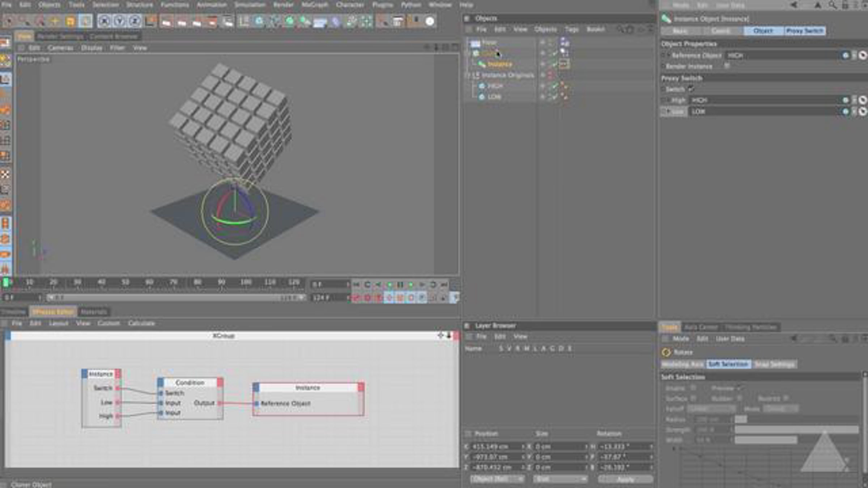Open the Size mode dropdown beside Apply
868x488 pixels.
tap(560, 479)
